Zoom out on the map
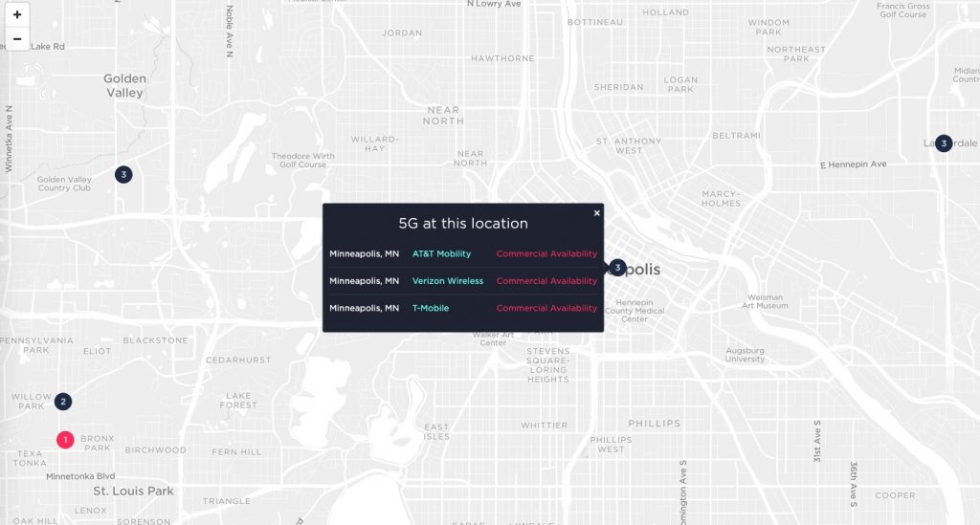This screenshot has height=525, width=980. click(17, 38)
